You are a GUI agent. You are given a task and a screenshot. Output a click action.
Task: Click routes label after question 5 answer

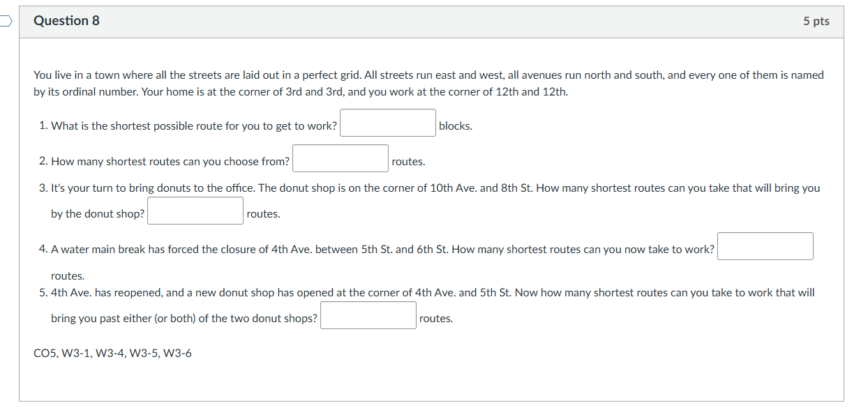pos(436,318)
